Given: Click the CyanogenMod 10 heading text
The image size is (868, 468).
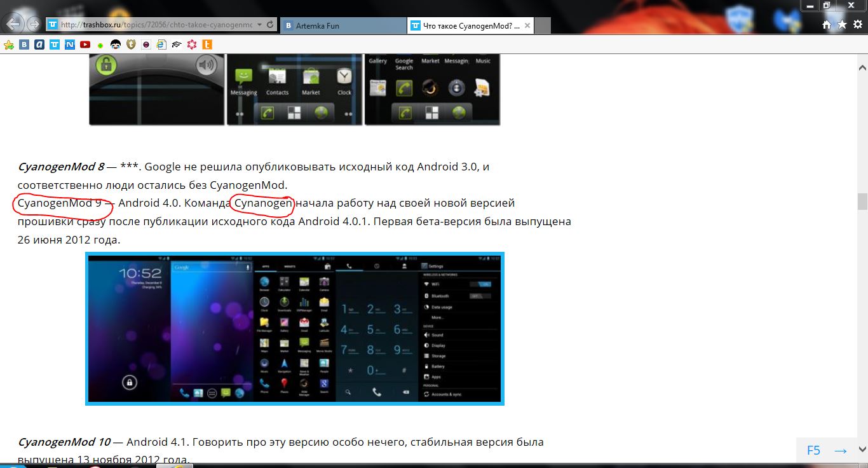Looking at the screenshot, I should pyautogui.click(x=64, y=442).
